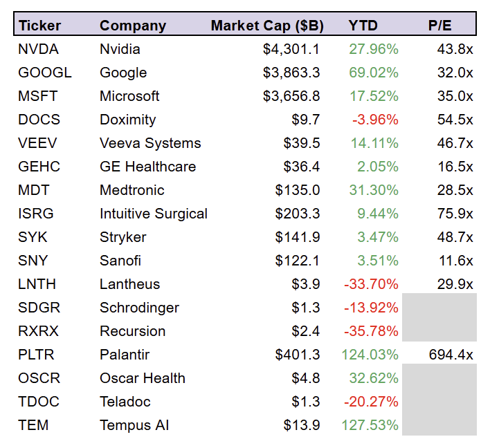Click Palantir P/E 694.4x cell
The height and width of the screenshot is (448, 490).
pyautogui.click(x=451, y=355)
